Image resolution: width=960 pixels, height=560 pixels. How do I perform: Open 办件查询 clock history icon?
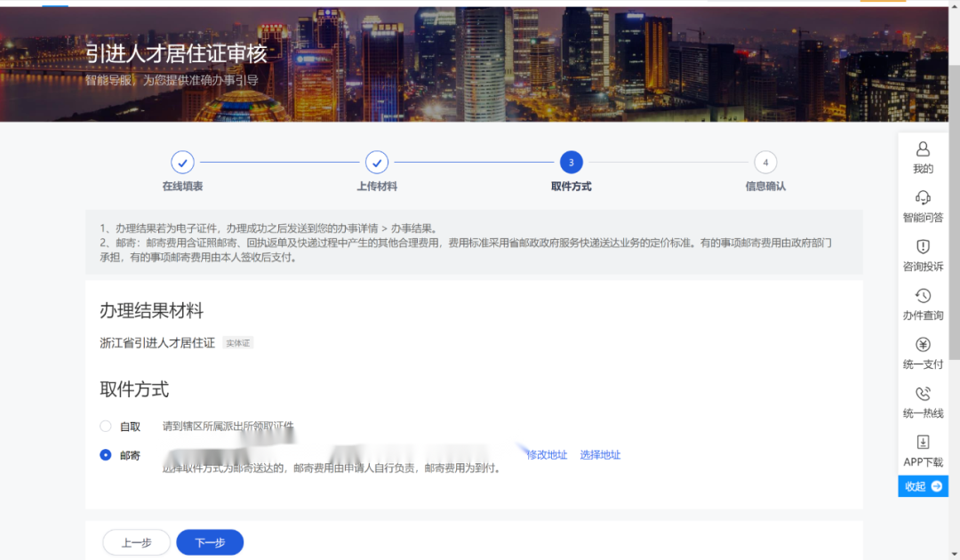923,296
